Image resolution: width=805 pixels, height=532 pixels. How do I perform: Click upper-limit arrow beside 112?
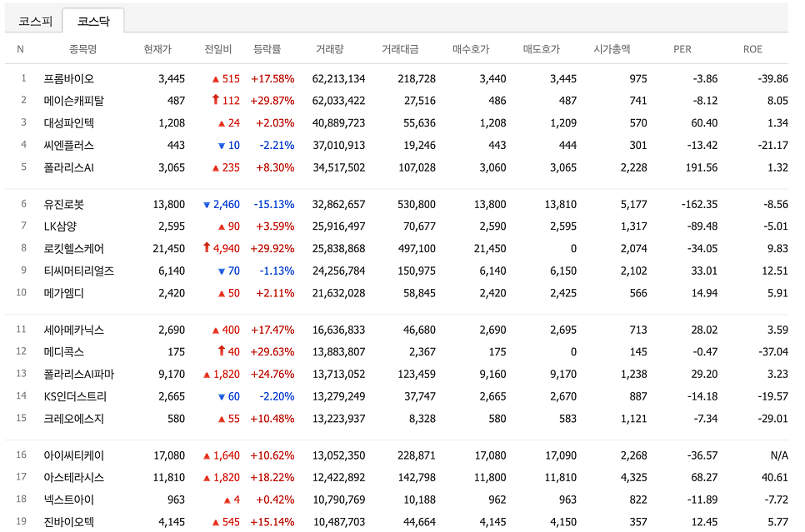tap(216, 100)
